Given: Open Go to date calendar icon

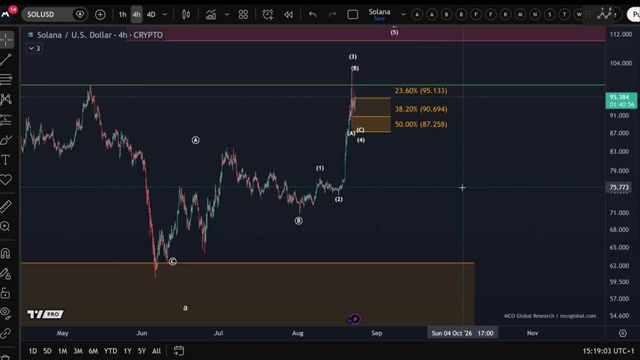Looking at the screenshot, I should click(x=179, y=351).
